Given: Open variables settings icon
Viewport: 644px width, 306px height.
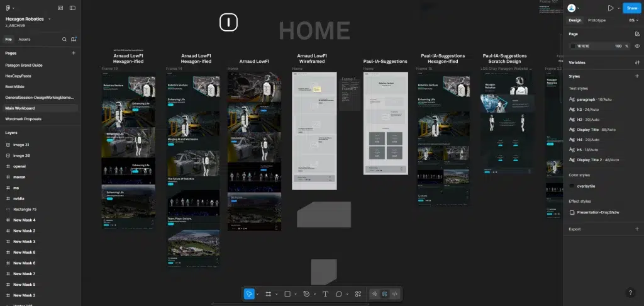Looking at the screenshot, I should coord(637,62).
